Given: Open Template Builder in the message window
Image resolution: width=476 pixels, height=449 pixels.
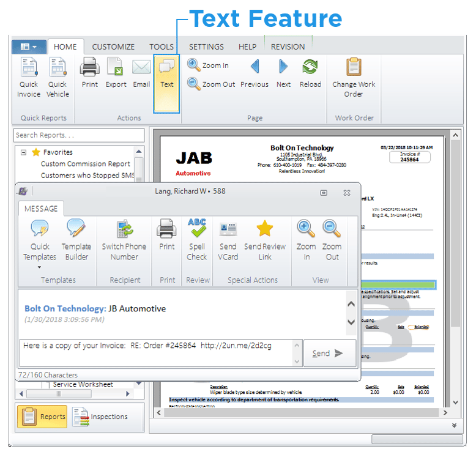Looking at the screenshot, I should (76, 240).
